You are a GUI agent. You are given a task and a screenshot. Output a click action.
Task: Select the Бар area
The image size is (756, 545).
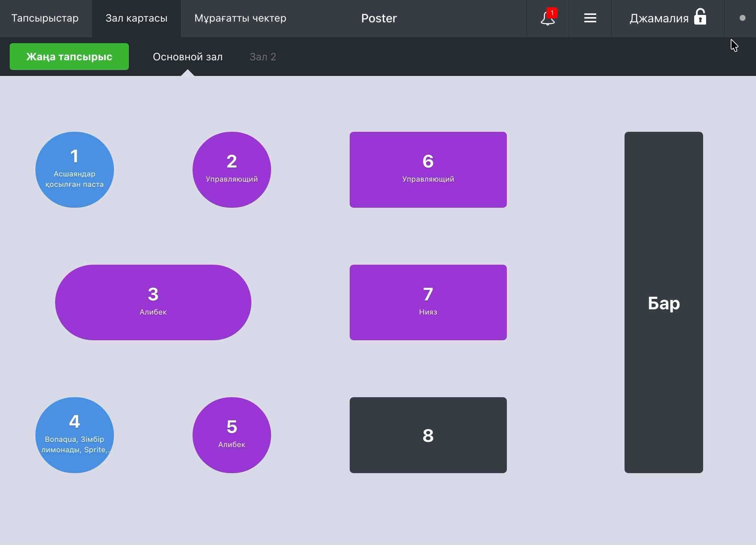(x=664, y=302)
